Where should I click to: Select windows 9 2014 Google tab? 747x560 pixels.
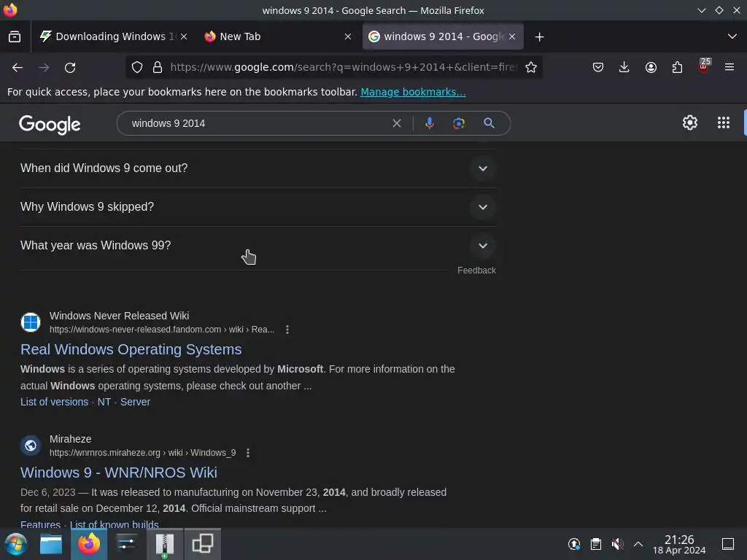tap(443, 36)
